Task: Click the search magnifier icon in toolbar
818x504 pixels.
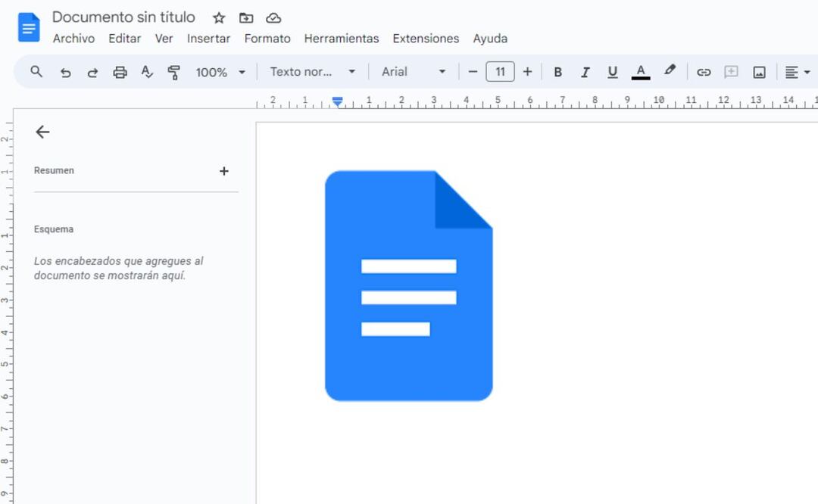Action: (x=36, y=72)
